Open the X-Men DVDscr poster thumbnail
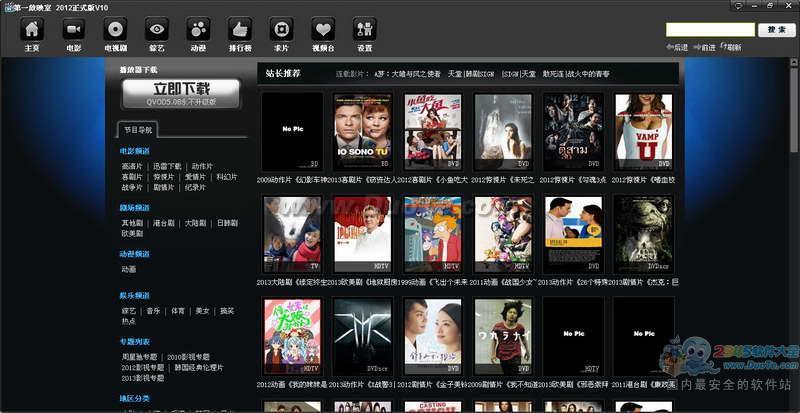Screen dimensions: 800x413 pyautogui.click(x=362, y=337)
